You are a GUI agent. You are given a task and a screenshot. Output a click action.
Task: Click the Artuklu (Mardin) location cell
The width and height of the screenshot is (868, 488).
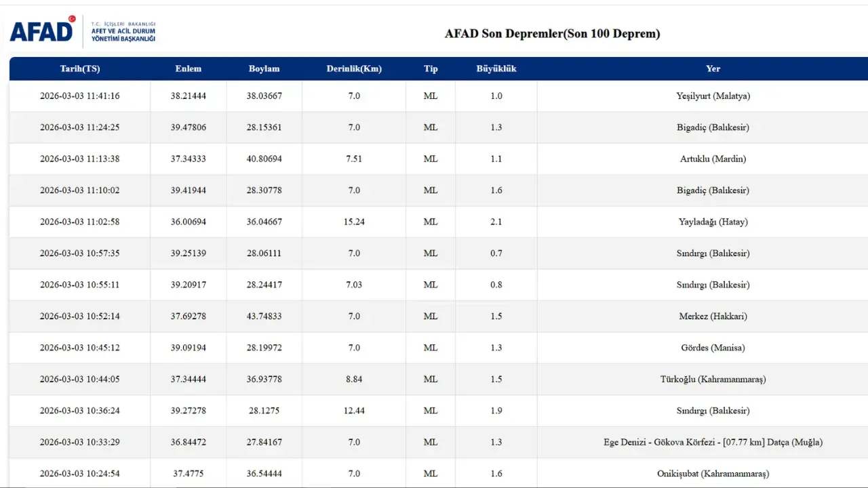pos(713,159)
